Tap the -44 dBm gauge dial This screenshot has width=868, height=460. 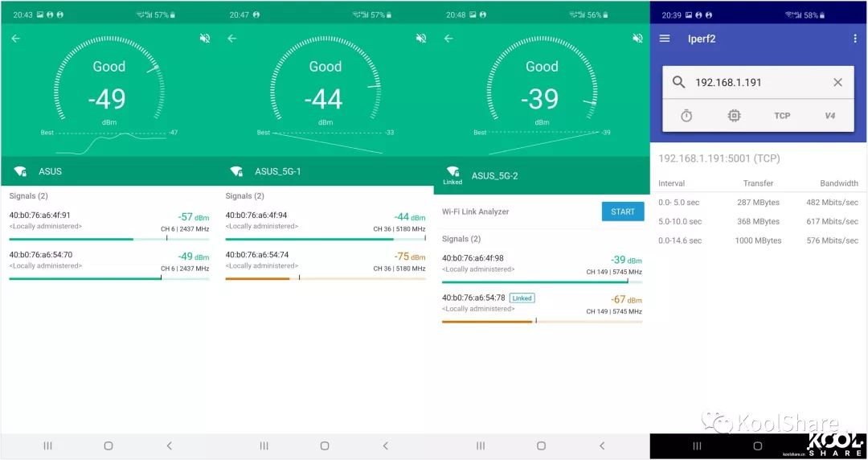[325, 79]
